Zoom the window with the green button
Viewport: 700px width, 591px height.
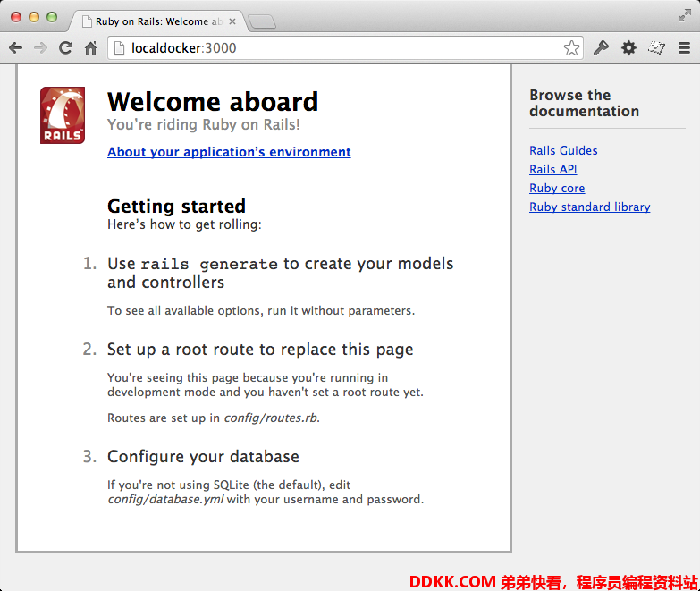52,17
